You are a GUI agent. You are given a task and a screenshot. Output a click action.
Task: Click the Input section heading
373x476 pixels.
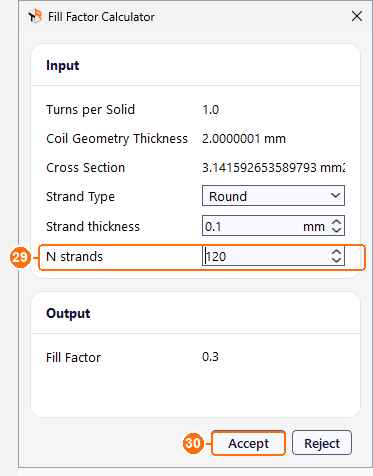[x=63, y=65]
